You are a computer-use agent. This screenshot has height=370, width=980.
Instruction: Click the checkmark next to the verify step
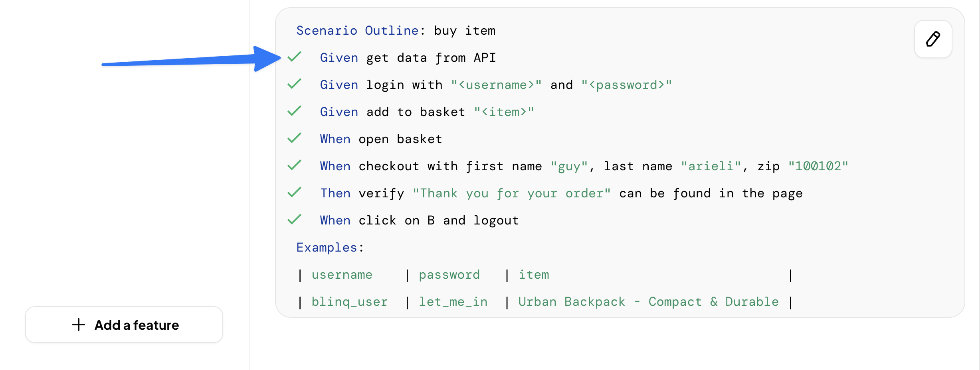294,193
